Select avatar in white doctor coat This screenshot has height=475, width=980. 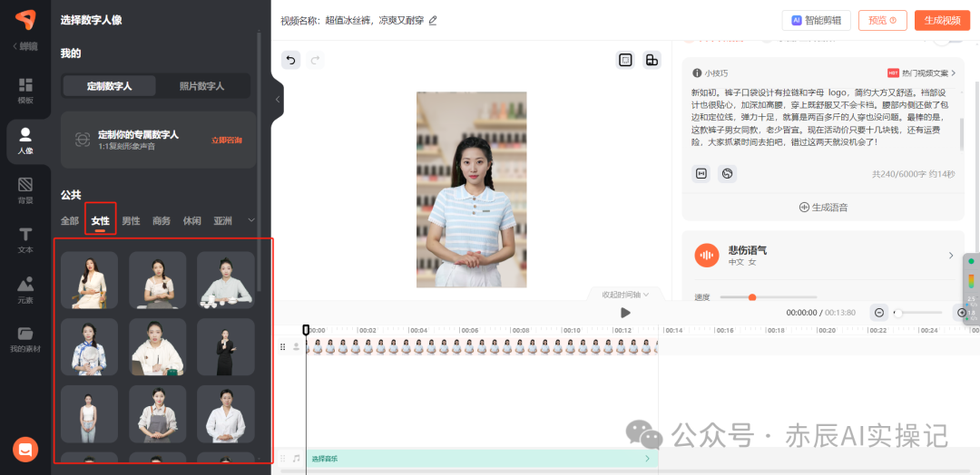tap(226, 414)
